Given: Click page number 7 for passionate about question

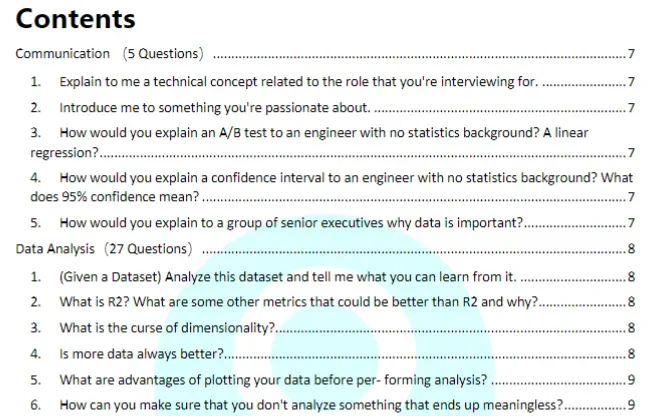Looking at the screenshot, I should pos(631,108).
